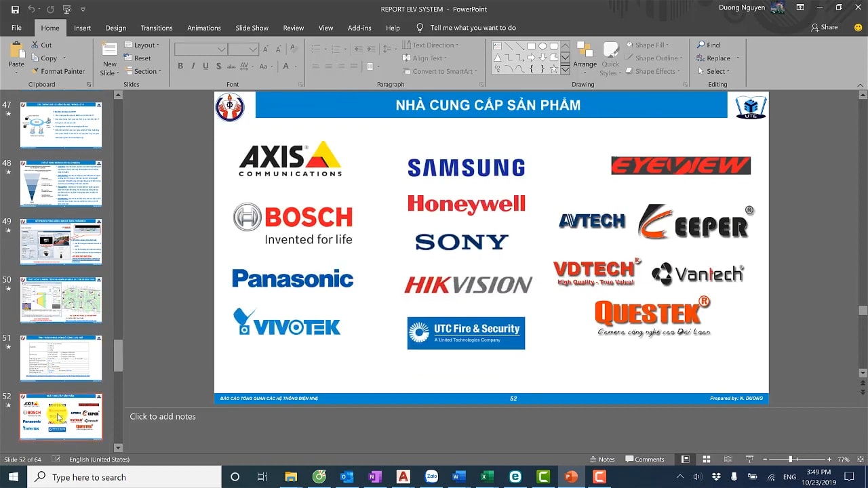868x488 pixels.
Task: Select slide 50 thumbnail
Action: [x=61, y=300]
